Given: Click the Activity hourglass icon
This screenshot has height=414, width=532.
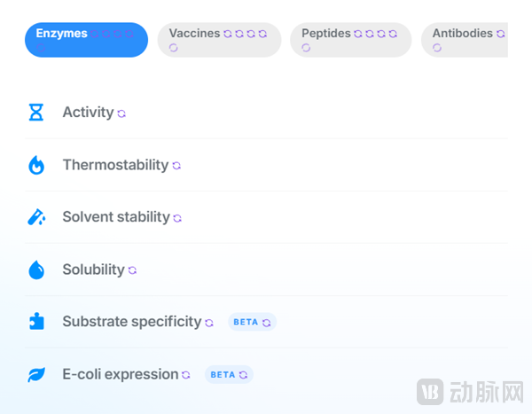Looking at the screenshot, I should click(35, 113).
